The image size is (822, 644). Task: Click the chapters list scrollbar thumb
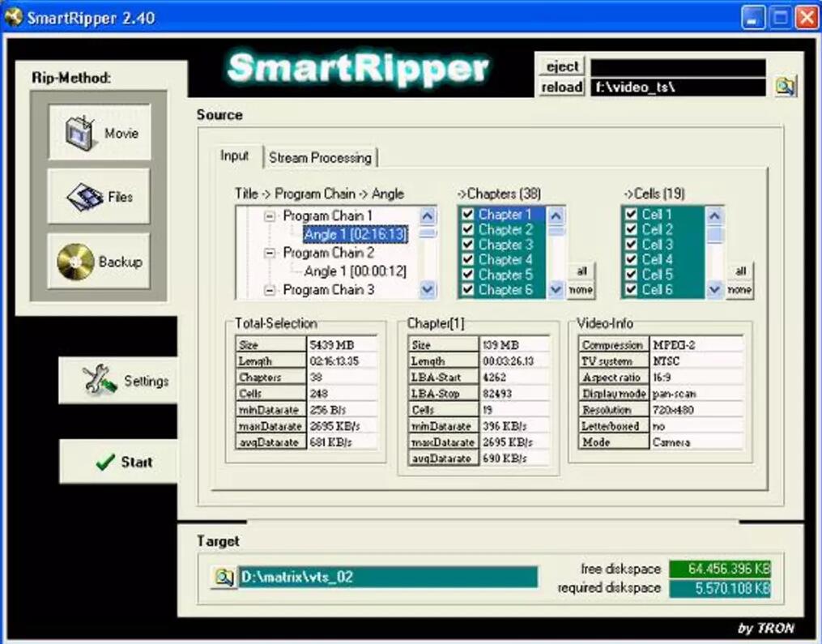coord(556,231)
